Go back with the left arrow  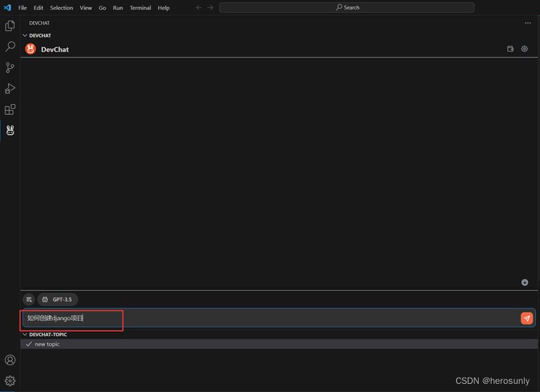(x=199, y=7)
